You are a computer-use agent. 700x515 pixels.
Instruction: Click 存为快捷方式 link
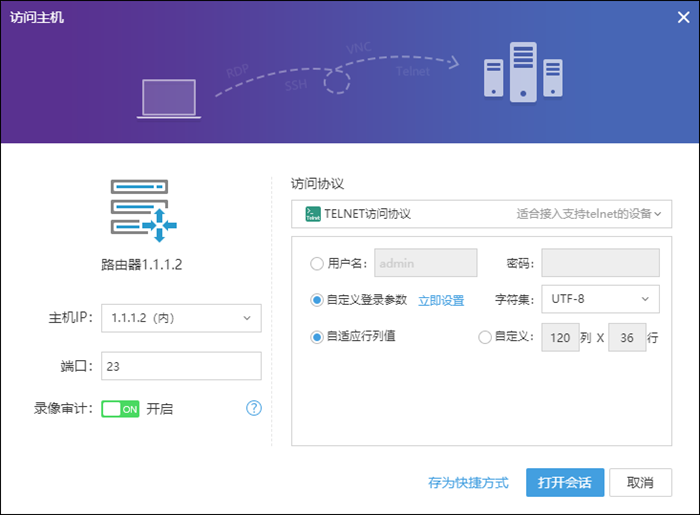tap(468, 483)
